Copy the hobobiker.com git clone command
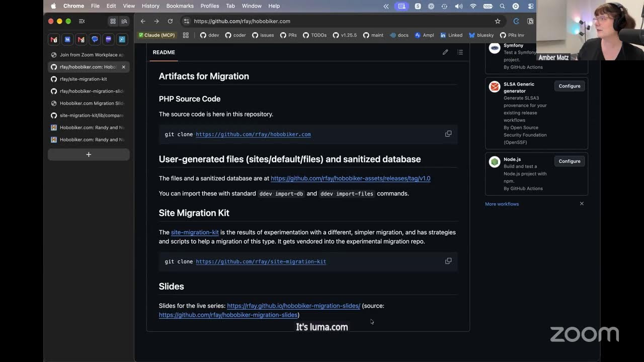 [448, 134]
